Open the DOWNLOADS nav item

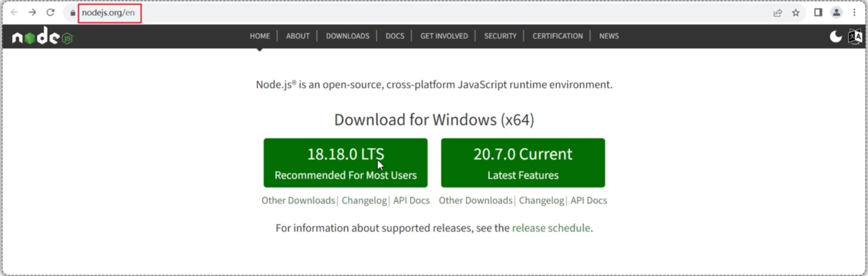click(348, 36)
